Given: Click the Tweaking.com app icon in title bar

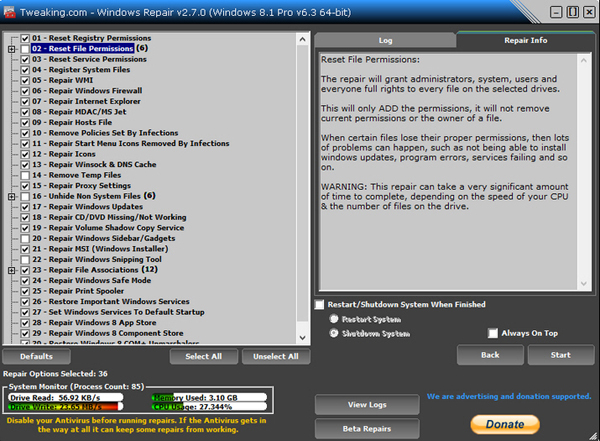Looking at the screenshot, I should pyautogui.click(x=10, y=12).
